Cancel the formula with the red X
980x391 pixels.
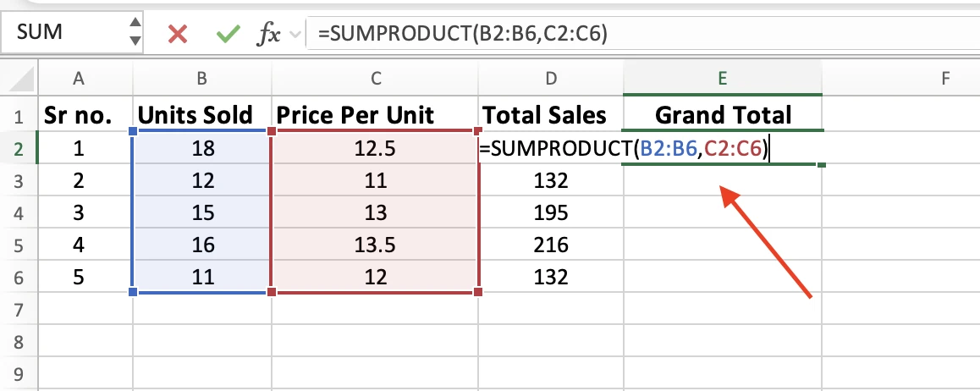click(x=178, y=34)
